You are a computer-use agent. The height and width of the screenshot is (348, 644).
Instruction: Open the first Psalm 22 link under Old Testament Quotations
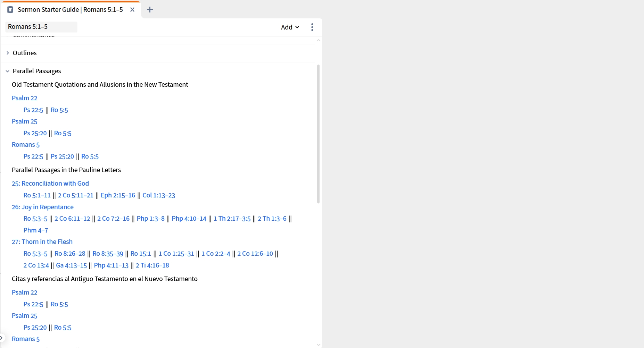pos(24,98)
